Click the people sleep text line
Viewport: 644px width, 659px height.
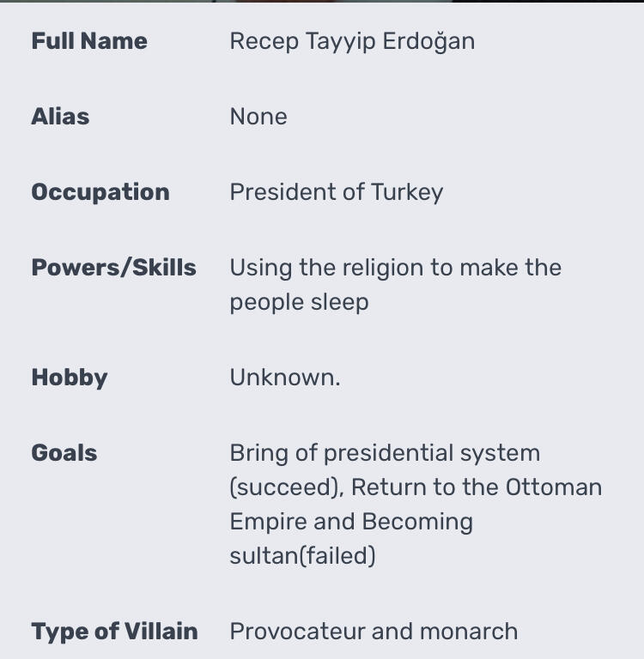(299, 303)
